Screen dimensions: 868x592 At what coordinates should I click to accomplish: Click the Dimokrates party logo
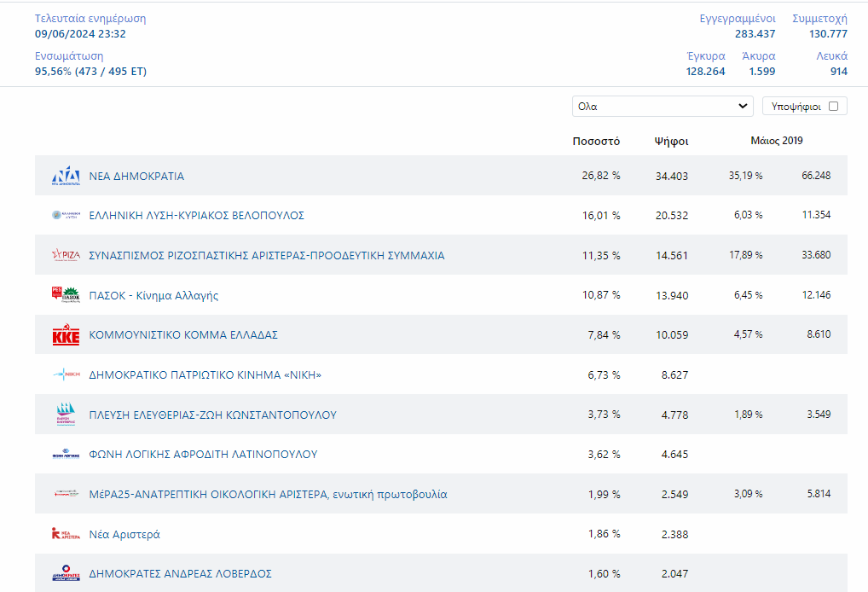click(x=66, y=573)
